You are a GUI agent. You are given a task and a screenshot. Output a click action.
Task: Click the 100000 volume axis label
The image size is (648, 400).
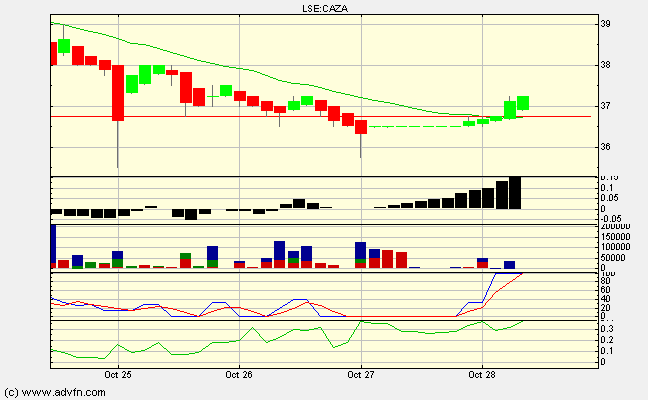click(x=615, y=247)
